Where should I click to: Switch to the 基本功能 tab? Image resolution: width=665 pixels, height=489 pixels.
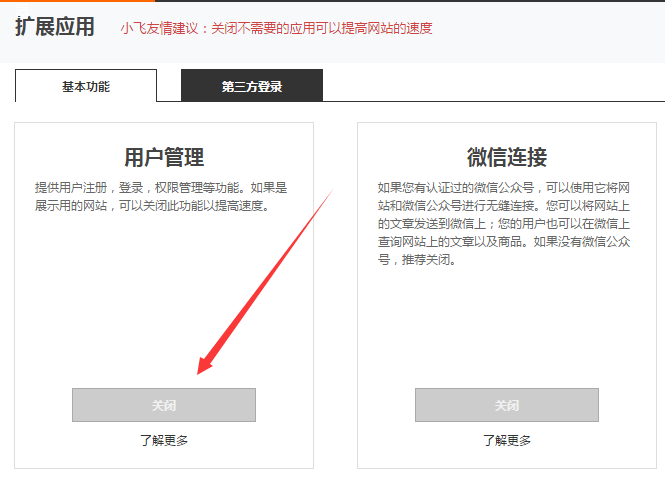[x=86, y=86]
